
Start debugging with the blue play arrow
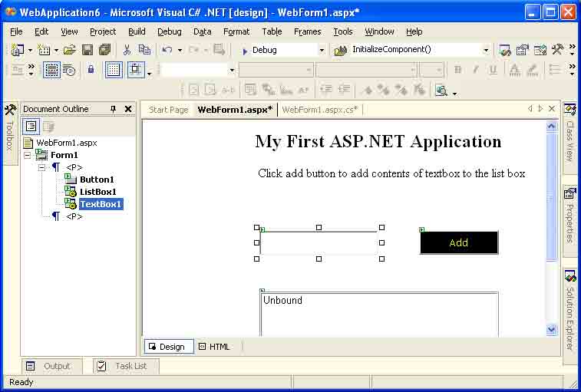click(x=245, y=51)
